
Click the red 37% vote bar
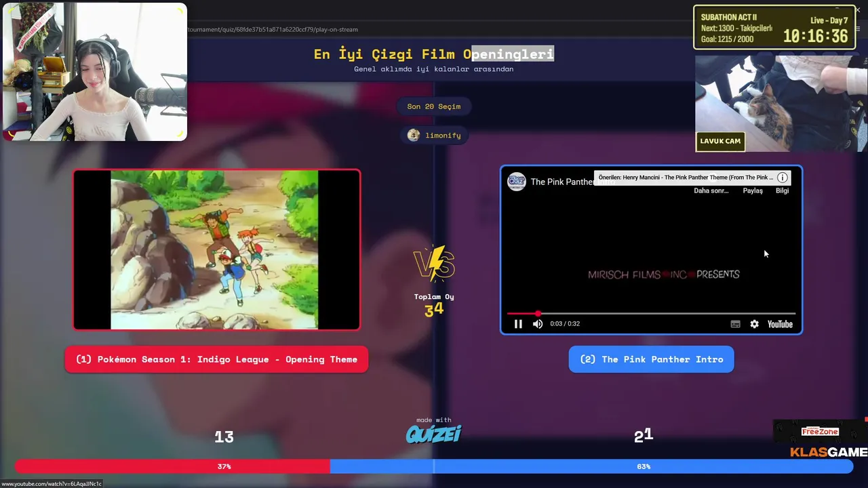pos(172,466)
